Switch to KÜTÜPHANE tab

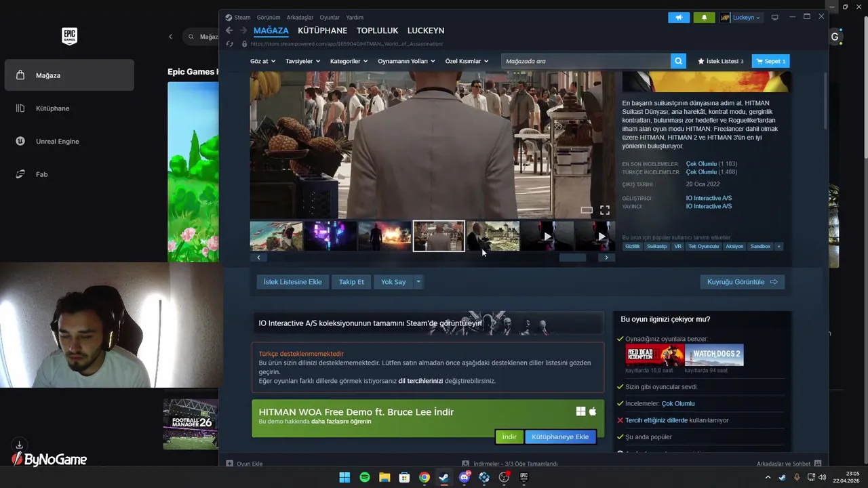322,30
